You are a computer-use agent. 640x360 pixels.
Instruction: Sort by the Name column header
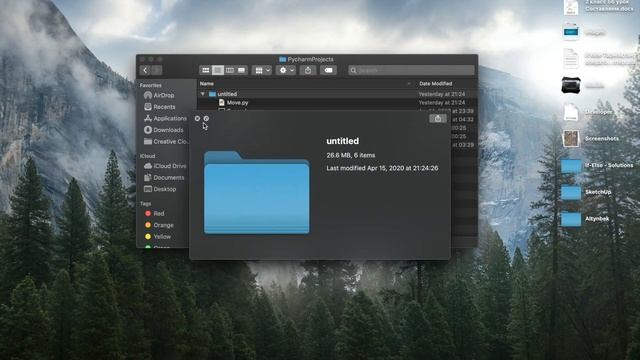click(x=207, y=84)
